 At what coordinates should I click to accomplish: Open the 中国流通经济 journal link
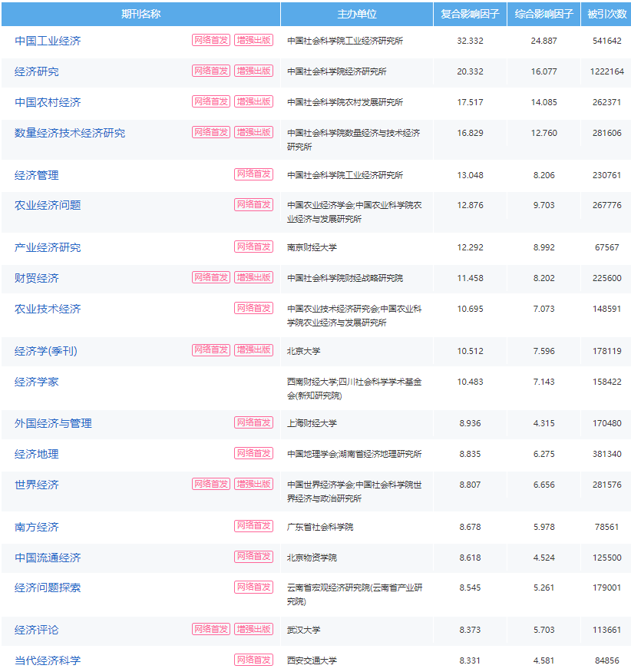pyautogui.click(x=48, y=558)
